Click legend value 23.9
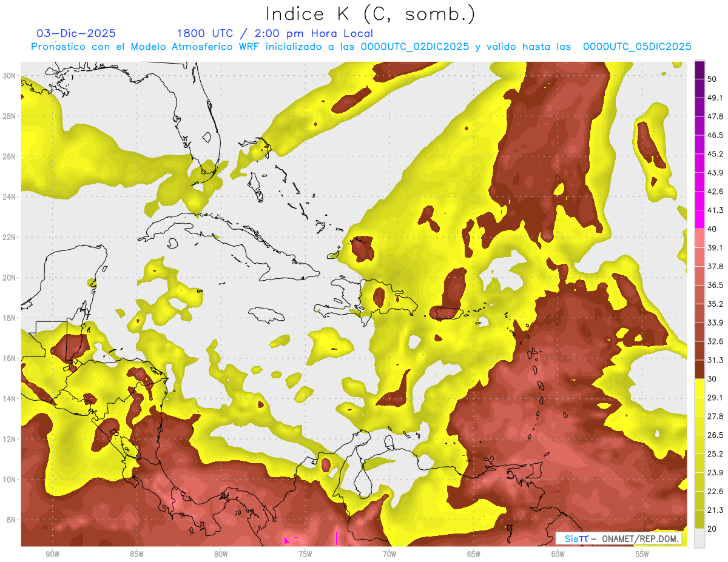This screenshot has height=562, width=728. (715, 473)
